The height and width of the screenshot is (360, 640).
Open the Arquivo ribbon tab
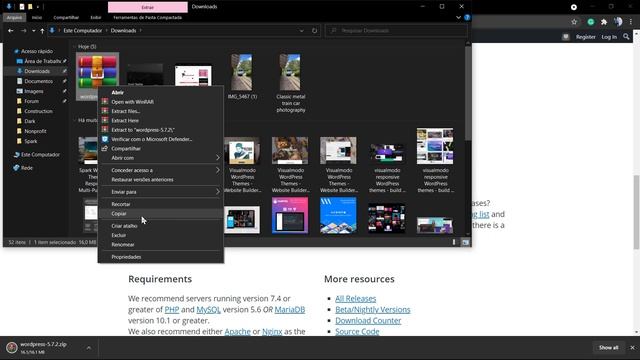coord(14,18)
